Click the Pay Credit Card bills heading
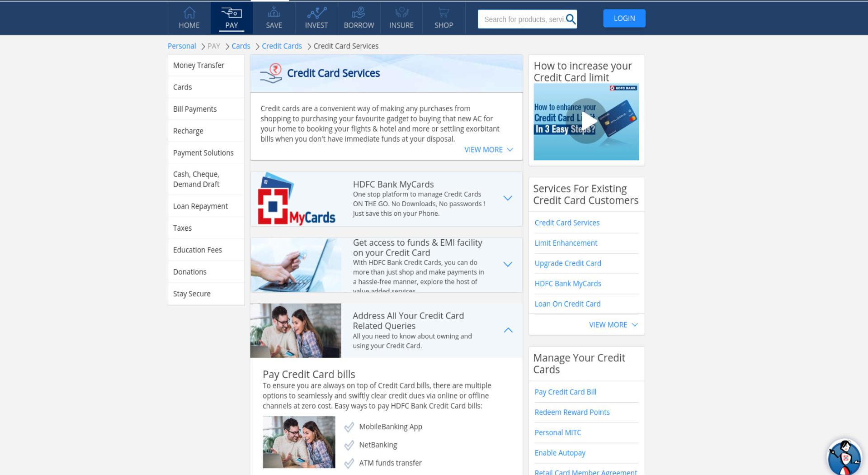868x475 pixels. click(309, 375)
